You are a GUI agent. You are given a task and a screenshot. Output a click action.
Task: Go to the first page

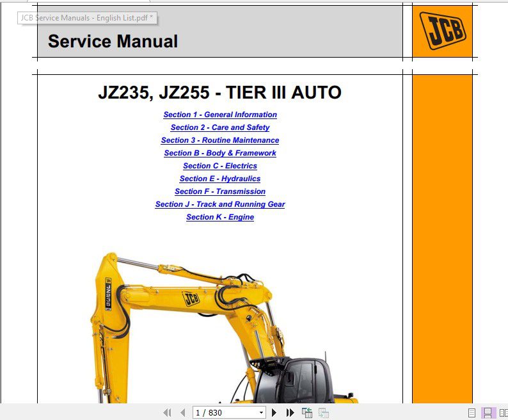coord(167,412)
